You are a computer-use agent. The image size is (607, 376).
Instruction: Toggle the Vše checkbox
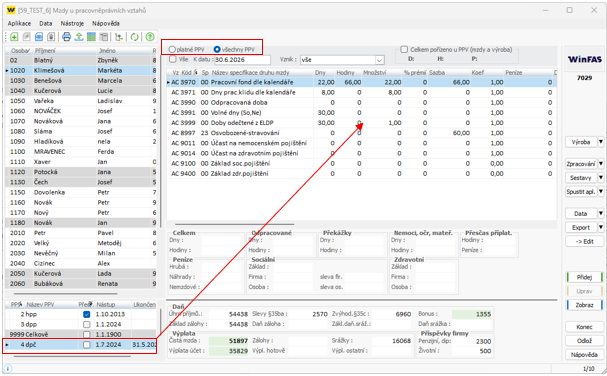coord(173,60)
